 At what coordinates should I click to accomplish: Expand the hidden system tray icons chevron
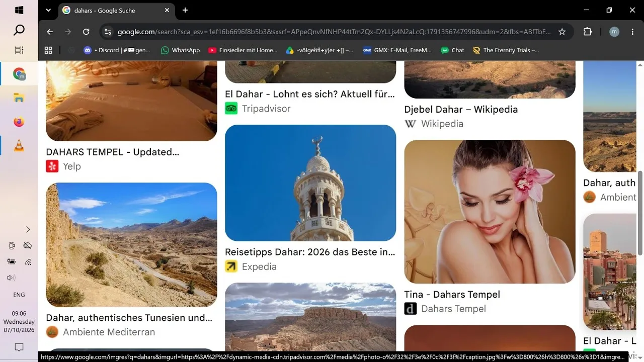pos(28,229)
